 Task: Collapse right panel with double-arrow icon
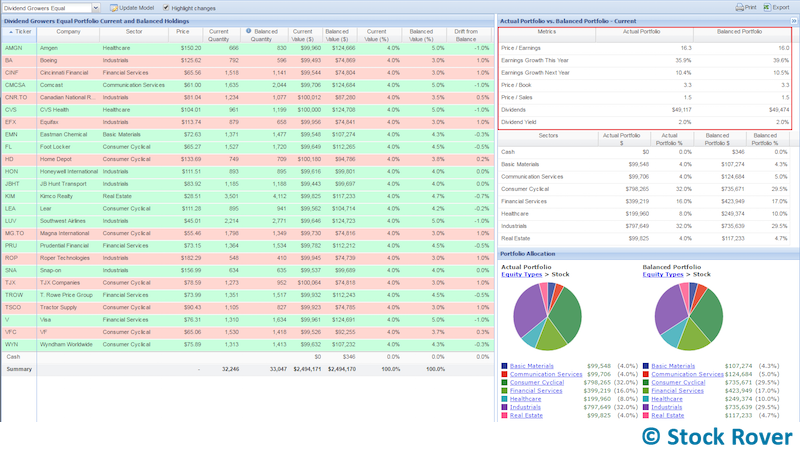[794, 21]
